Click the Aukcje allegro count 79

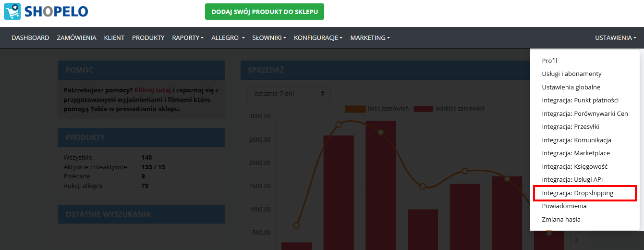(145, 186)
